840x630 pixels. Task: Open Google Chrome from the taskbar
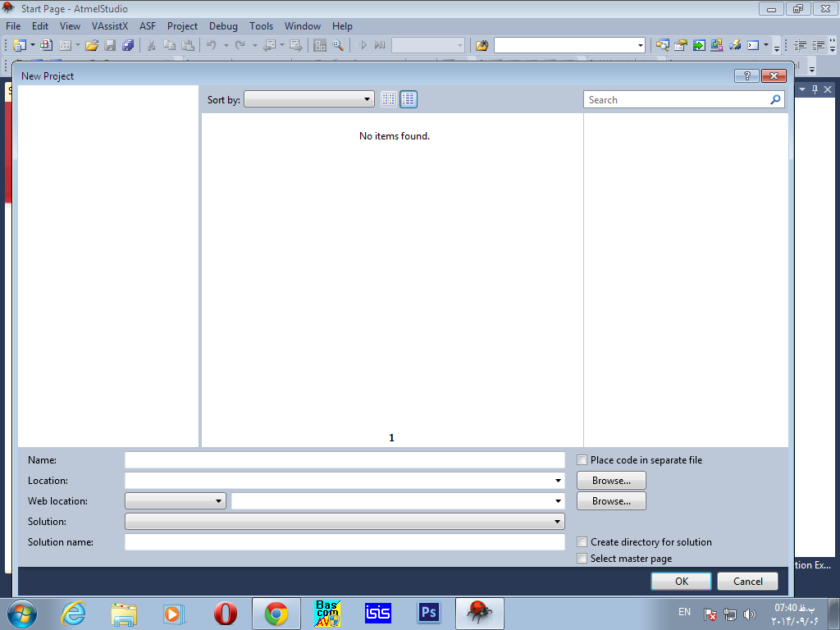click(x=276, y=614)
